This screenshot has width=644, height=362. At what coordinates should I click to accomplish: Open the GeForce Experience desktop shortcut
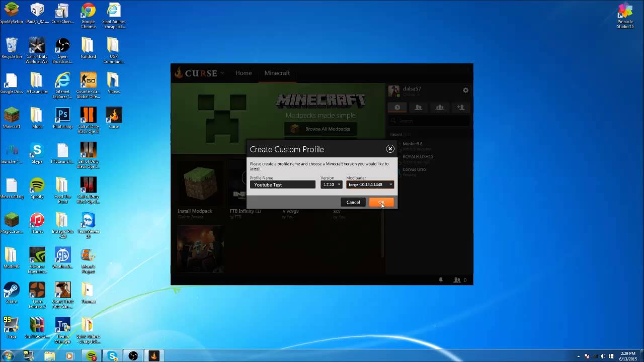[x=37, y=260]
